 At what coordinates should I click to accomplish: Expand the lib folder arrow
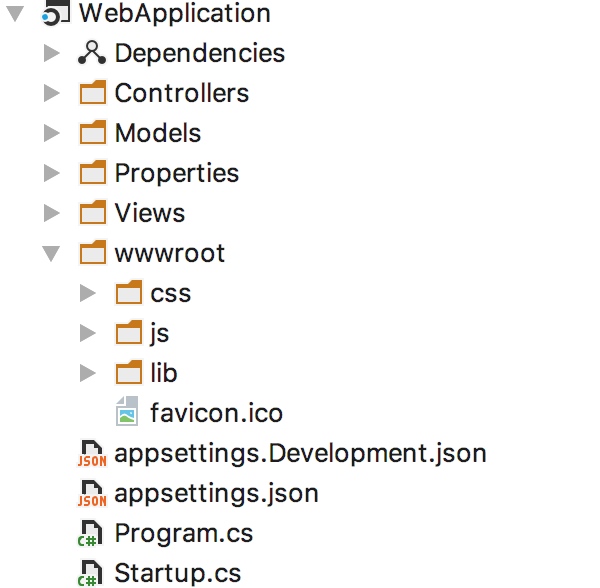point(88,373)
